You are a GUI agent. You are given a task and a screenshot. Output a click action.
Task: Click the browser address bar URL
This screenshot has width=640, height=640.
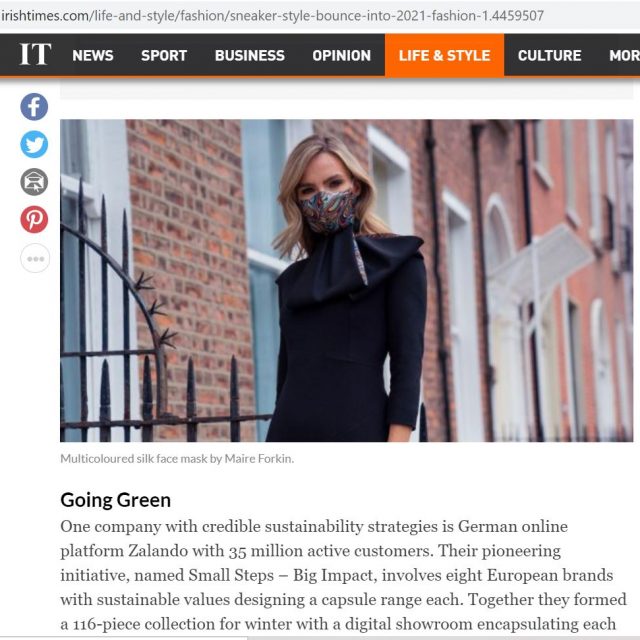pyautogui.click(x=272, y=16)
